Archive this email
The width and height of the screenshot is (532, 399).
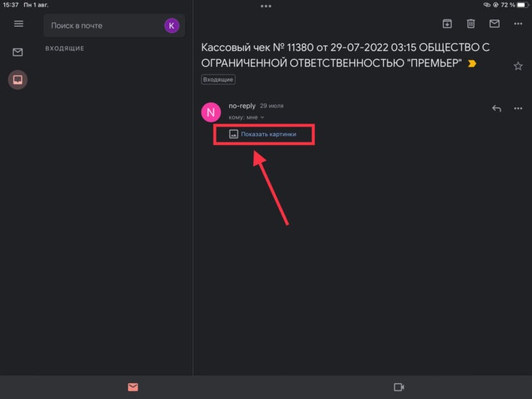click(x=446, y=24)
